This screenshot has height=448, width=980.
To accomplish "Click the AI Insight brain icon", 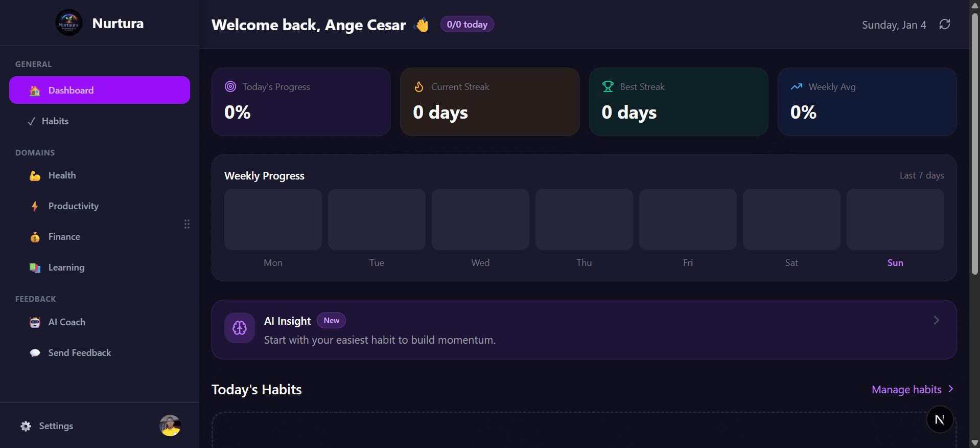I will 239,328.
